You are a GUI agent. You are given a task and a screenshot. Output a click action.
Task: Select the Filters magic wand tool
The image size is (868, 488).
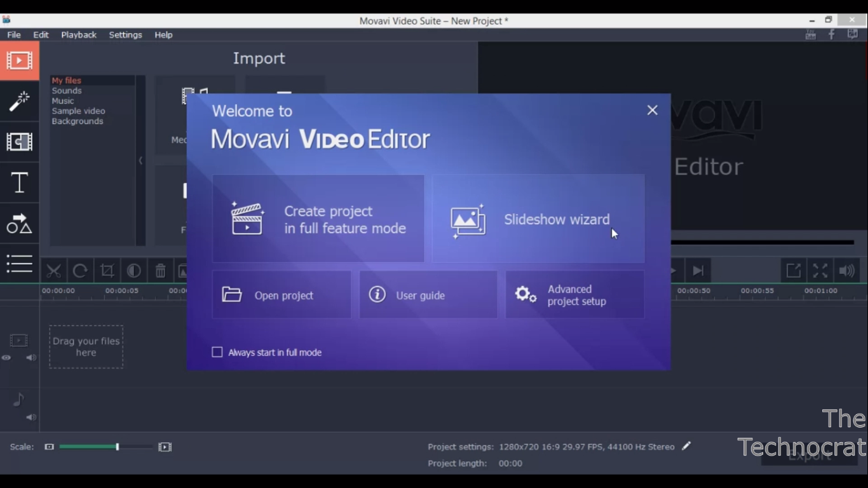(x=19, y=101)
